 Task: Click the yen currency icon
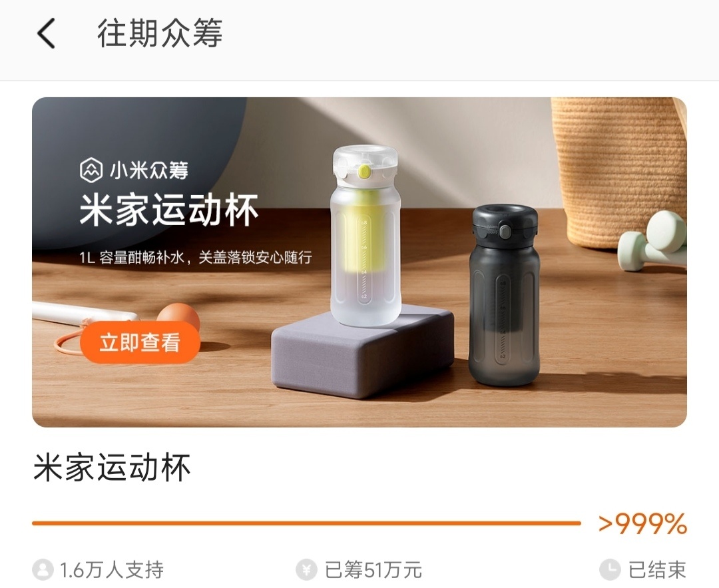pos(307,569)
